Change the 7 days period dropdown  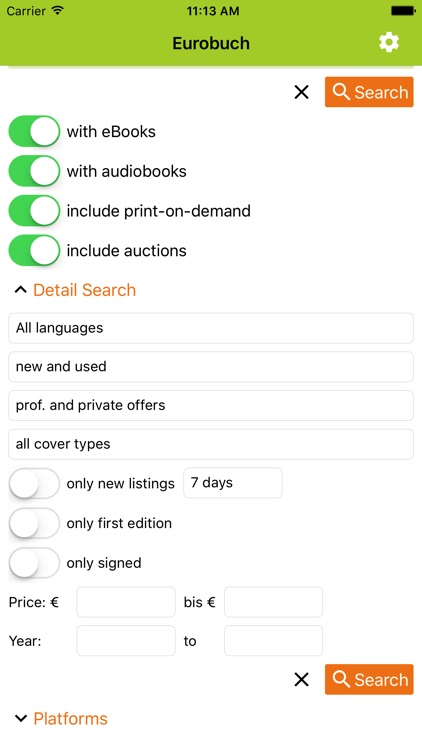pyautogui.click(x=233, y=483)
